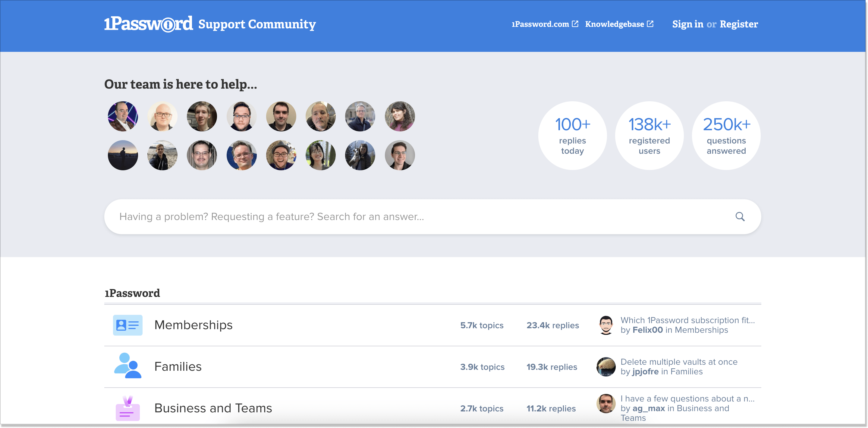Screen dimensions: 868x428
Task: Open the Business and Teams category
Action: 213,408
